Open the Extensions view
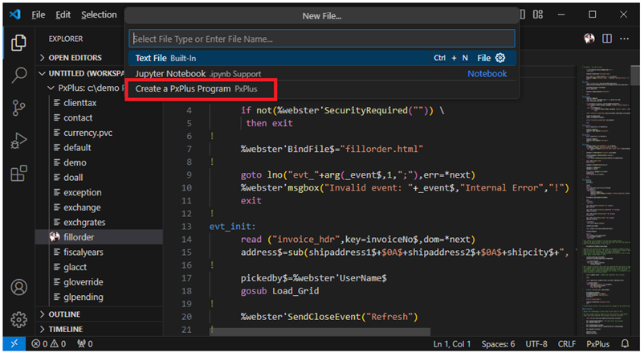This screenshot has width=644, height=353. coord(19,174)
